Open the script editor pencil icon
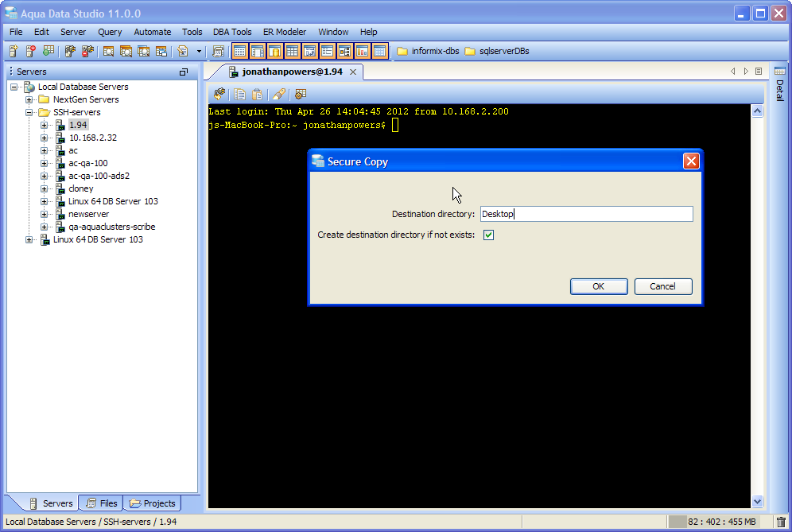Viewport: 792px width, 532px height. point(183,51)
